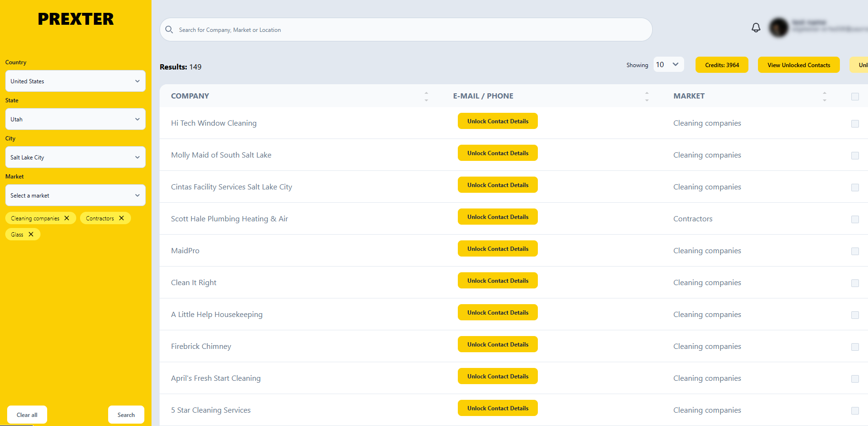Check the MaidPro row checkbox

pos(855,251)
